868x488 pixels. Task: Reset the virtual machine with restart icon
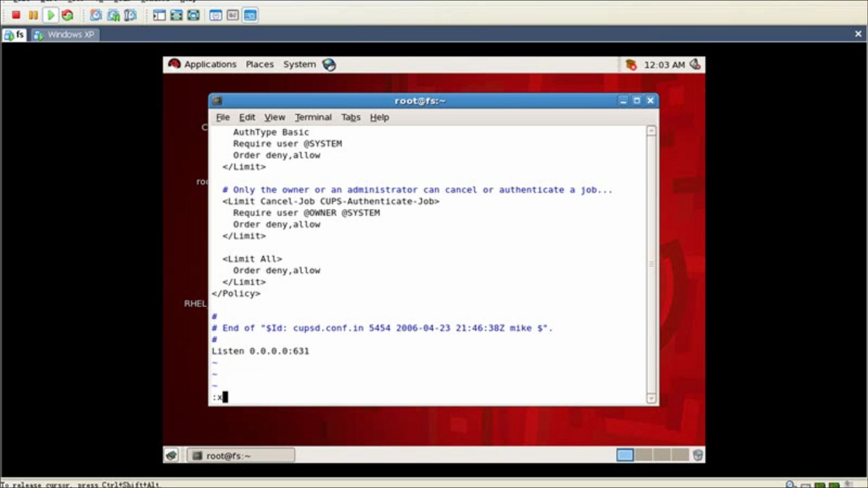68,15
